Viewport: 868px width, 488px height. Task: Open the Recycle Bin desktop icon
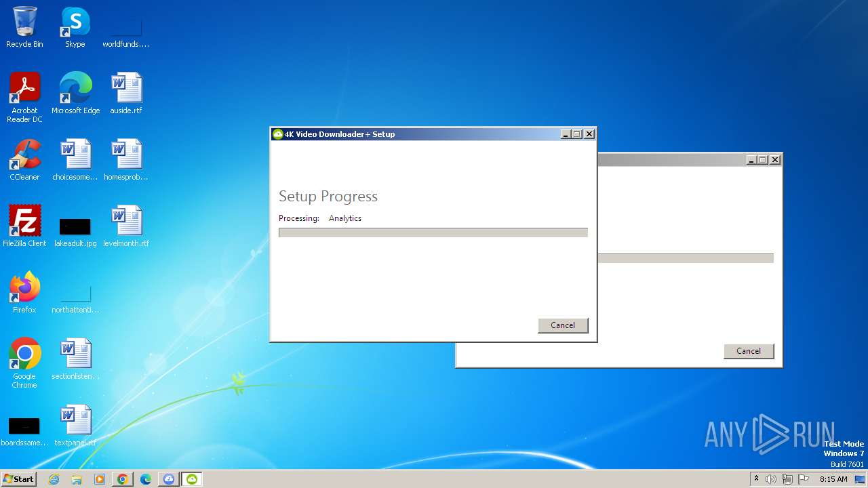[24, 27]
